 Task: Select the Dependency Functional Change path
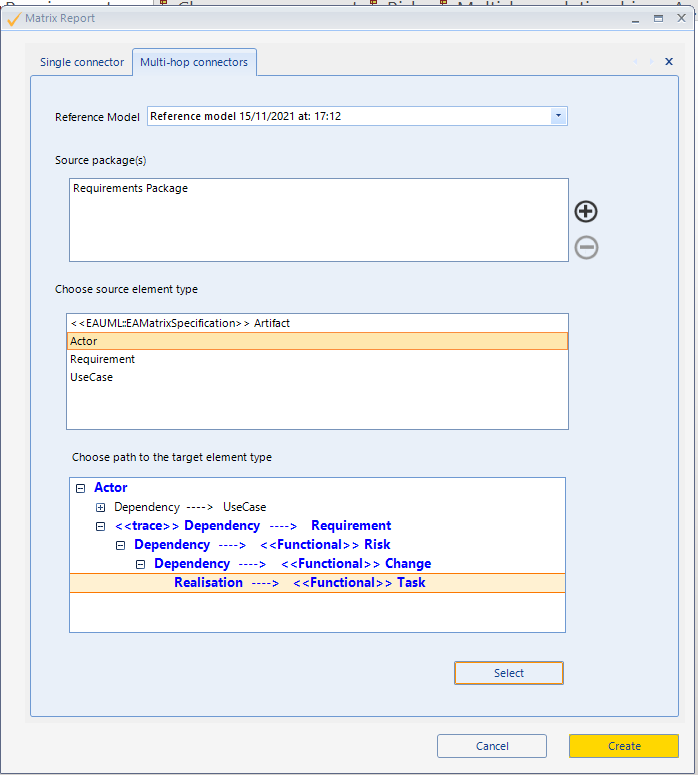point(293,563)
